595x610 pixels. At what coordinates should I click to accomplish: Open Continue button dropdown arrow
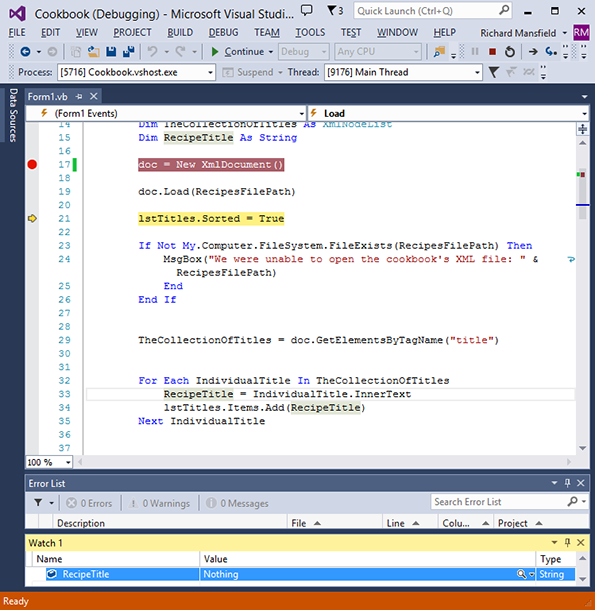tap(271, 51)
